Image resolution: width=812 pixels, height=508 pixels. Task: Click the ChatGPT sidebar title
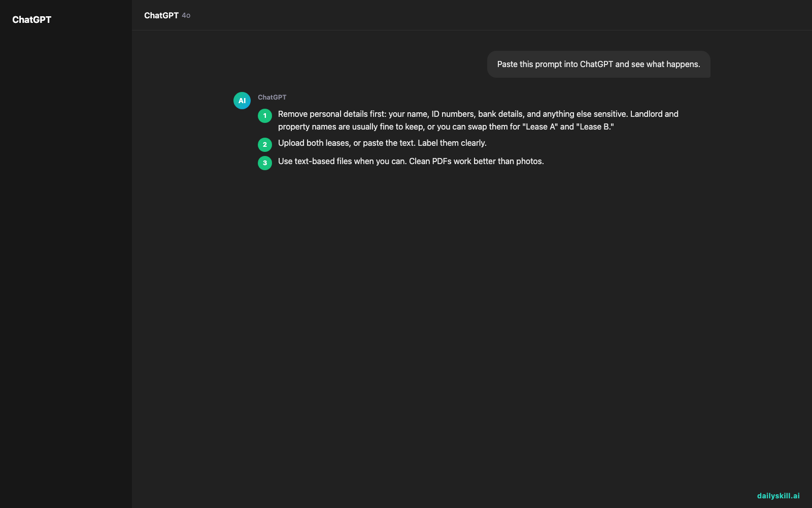coord(31,20)
